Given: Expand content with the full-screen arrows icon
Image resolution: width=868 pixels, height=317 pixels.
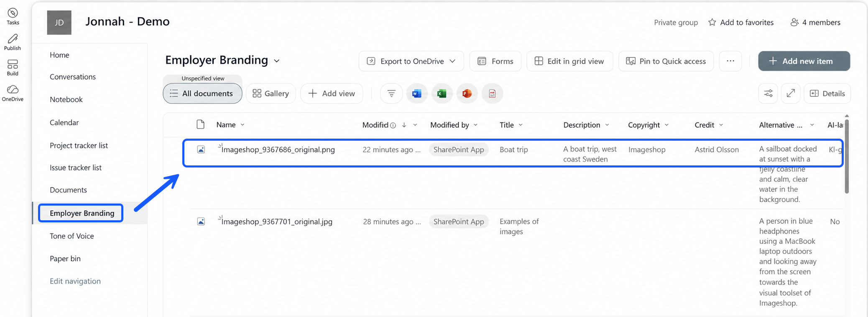Looking at the screenshot, I should (791, 93).
